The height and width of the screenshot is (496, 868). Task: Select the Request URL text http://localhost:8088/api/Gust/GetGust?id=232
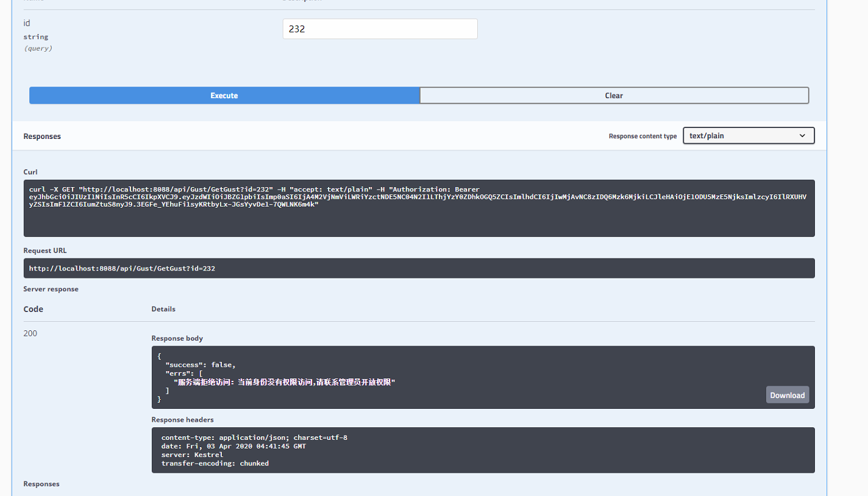[122, 269]
